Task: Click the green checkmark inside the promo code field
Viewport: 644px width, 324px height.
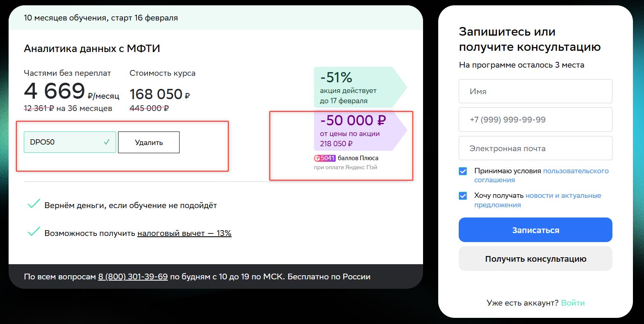Action: [x=107, y=142]
